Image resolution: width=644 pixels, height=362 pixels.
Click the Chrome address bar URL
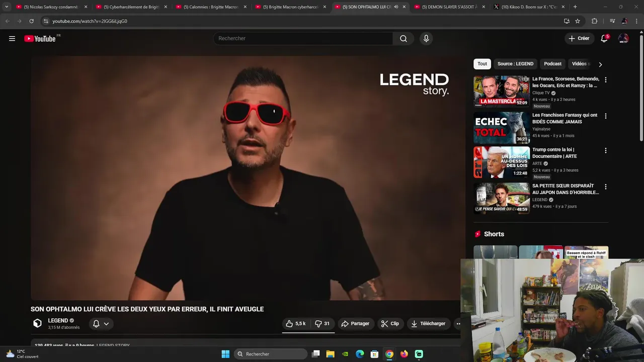tap(90, 21)
